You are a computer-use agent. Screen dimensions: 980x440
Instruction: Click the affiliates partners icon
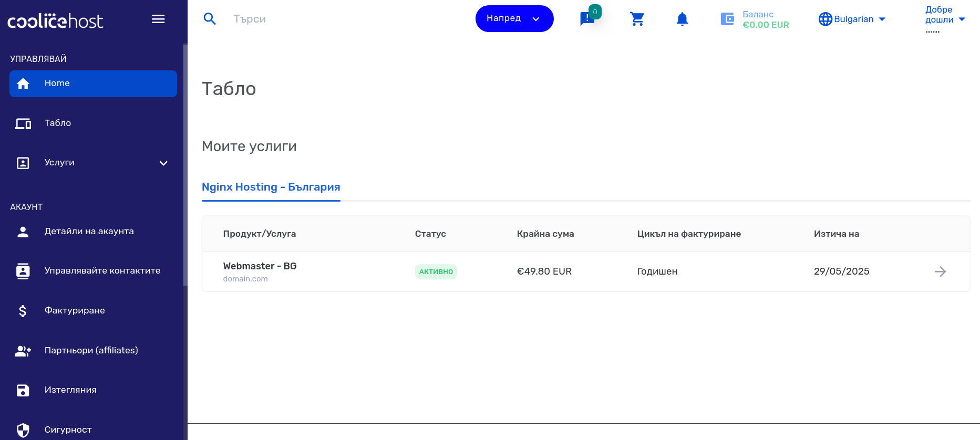[23, 351]
